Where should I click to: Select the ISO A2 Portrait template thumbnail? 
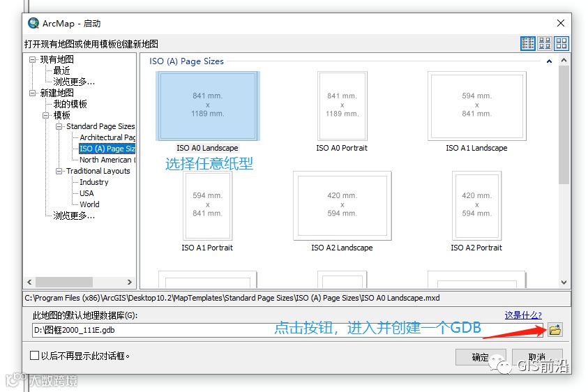(476, 206)
